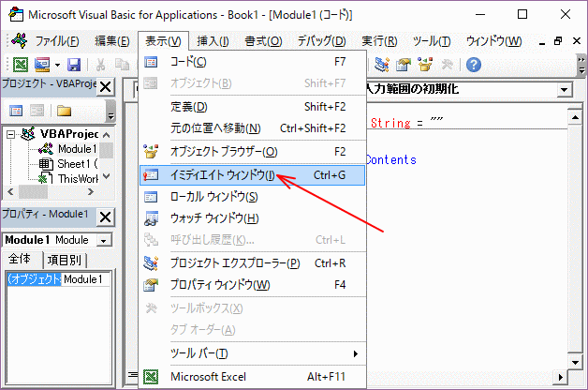Click toolbar overflow options arrow
Viewport: 588px width, 390px height.
[581, 66]
